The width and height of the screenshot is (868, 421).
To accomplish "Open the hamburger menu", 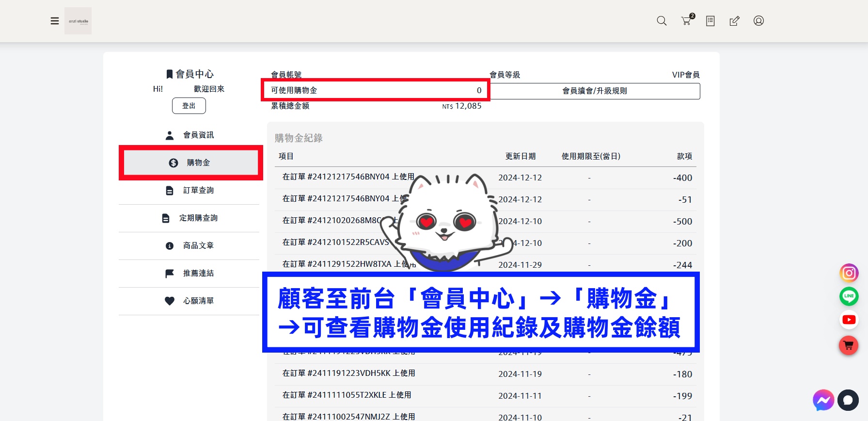I will point(55,21).
